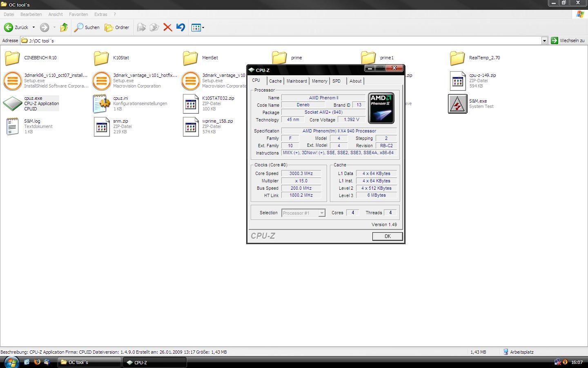Select the S&M.log text document icon
Viewport: 588px width, 368px height.
coord(12,126)
